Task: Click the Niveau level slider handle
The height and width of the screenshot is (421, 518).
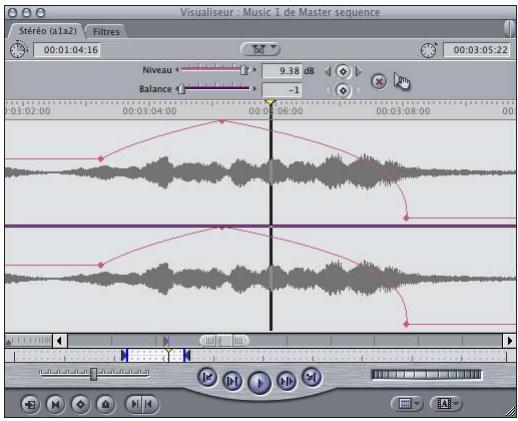Action: pos(244,70)
